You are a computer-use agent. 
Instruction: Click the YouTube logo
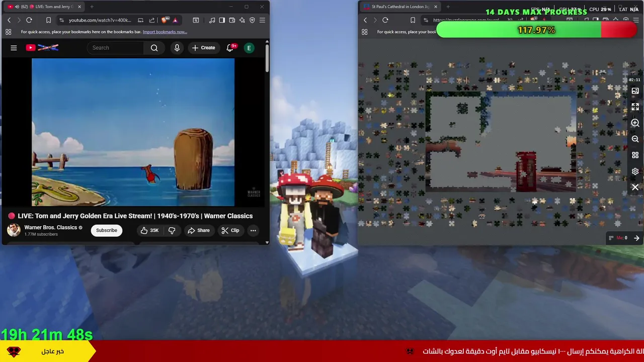(x=42, y=48)
